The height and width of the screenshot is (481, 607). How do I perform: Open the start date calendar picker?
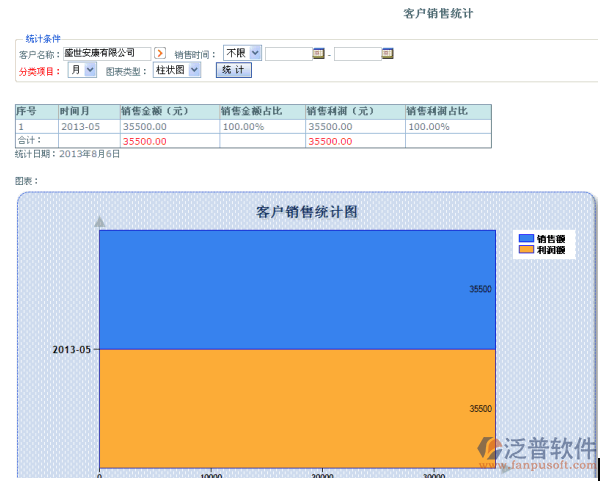pos(318,53)
